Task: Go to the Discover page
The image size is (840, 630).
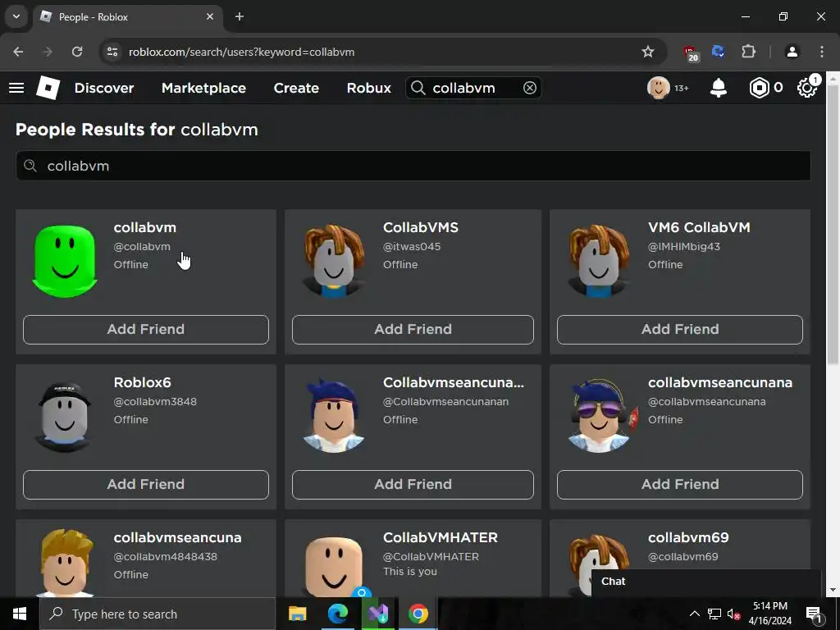Action: [104, 88]
